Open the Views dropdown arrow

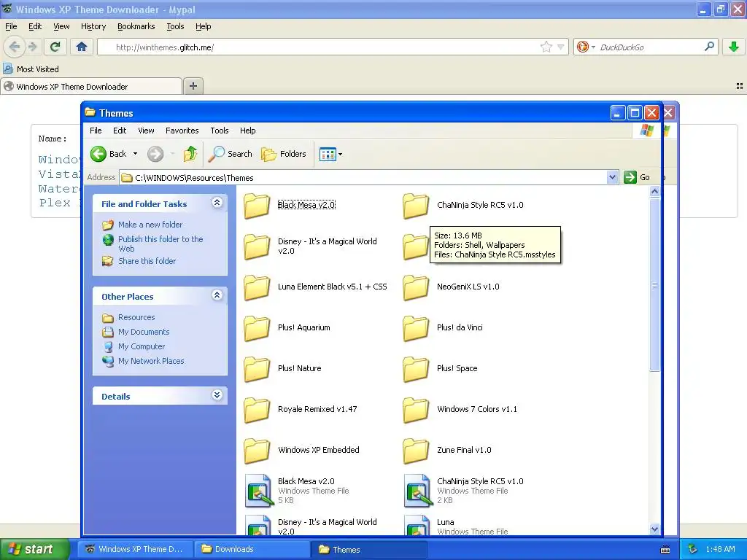click(340, 155)
